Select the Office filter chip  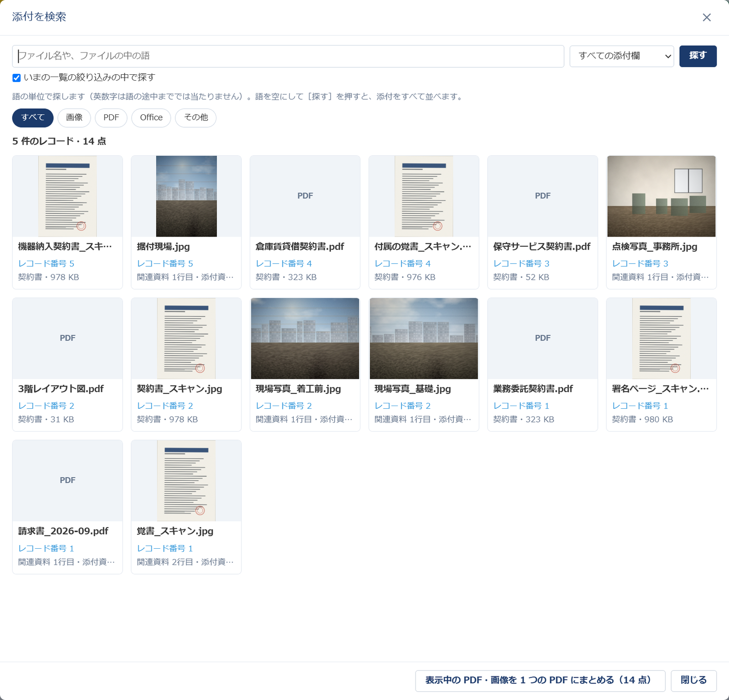[x=151, y=118]
